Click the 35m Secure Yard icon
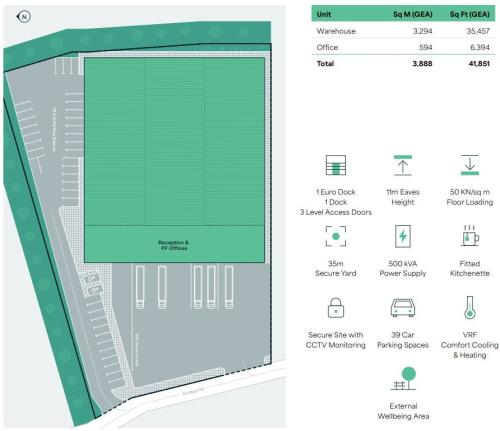Viewport: 500px width, 431px height. click(x=336, y=236)
